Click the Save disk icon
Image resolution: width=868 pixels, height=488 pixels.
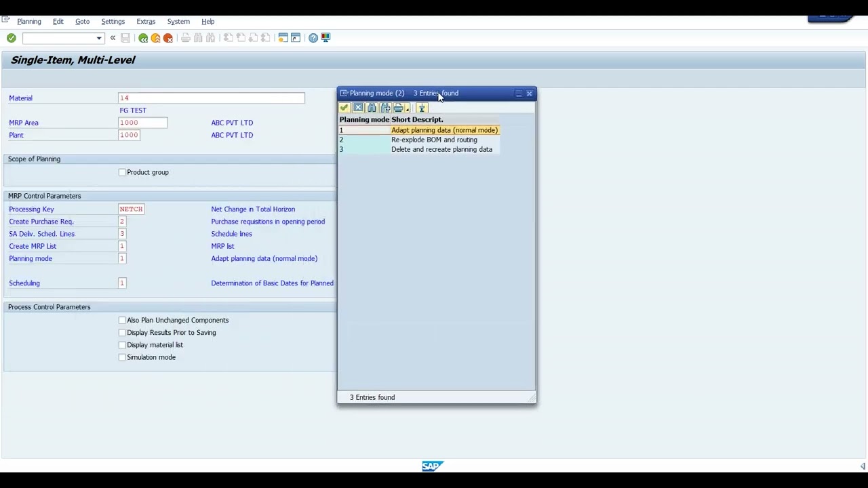[125, 38]
